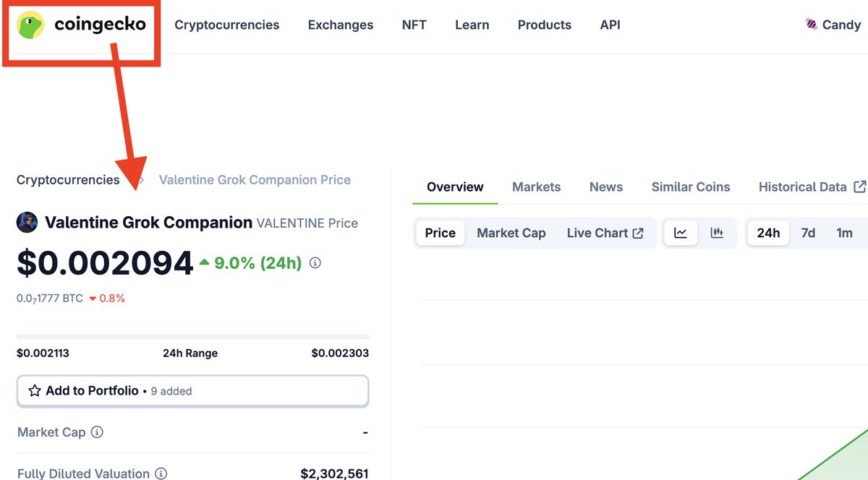
Task: Open the Cryptocurrencies navigation menu
Action: tap(227, 25)
